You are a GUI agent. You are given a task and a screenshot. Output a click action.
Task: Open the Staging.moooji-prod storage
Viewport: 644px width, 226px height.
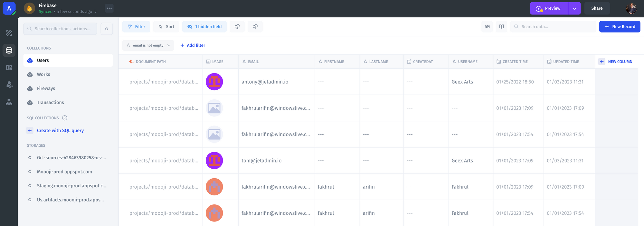pos(68,186)
